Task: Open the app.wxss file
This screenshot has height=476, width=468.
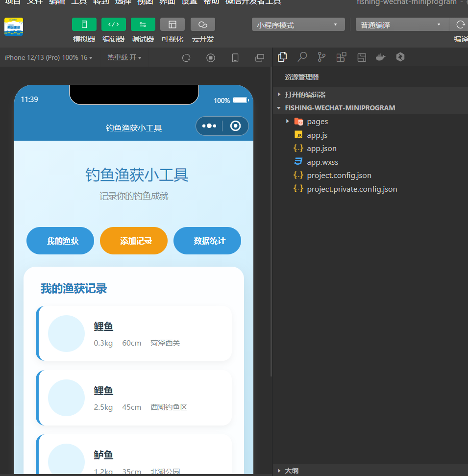Action: click(x=370, y=162)
